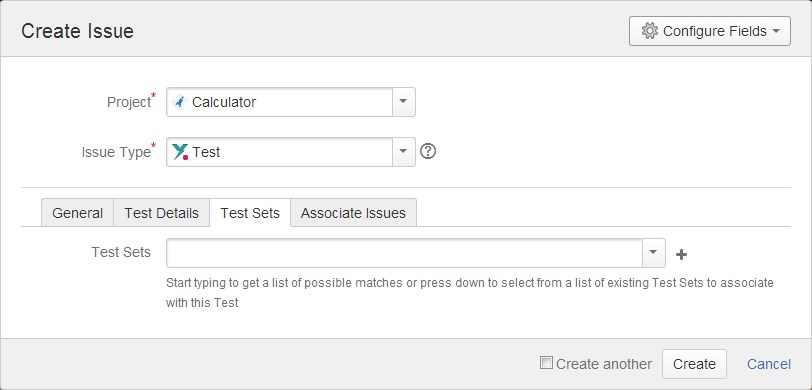Open the Configure Fields menu
812x390 pixels.
pos(709,31)
